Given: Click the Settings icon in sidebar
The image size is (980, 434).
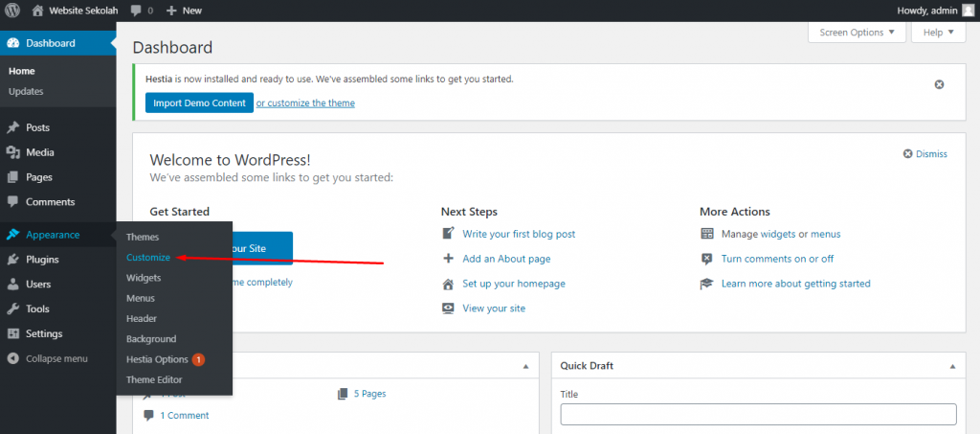Looking at the screenshot, I should coord(12,334).
